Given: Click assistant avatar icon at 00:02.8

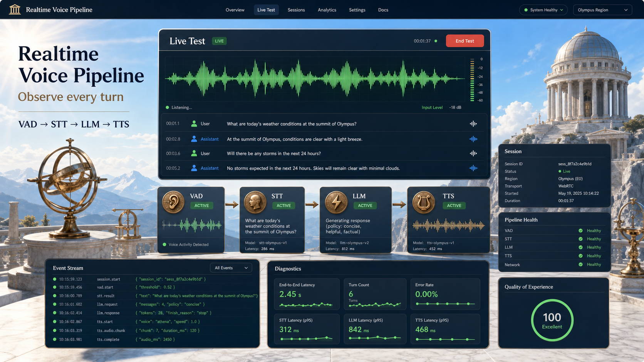Looking at the screenshot, I should click(194, 139).
